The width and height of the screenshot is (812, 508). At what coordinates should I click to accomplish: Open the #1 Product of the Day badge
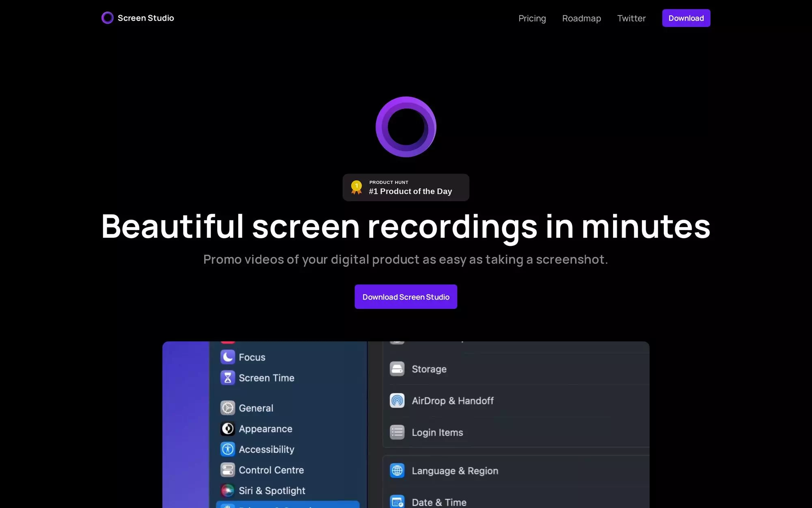[406, 187]
